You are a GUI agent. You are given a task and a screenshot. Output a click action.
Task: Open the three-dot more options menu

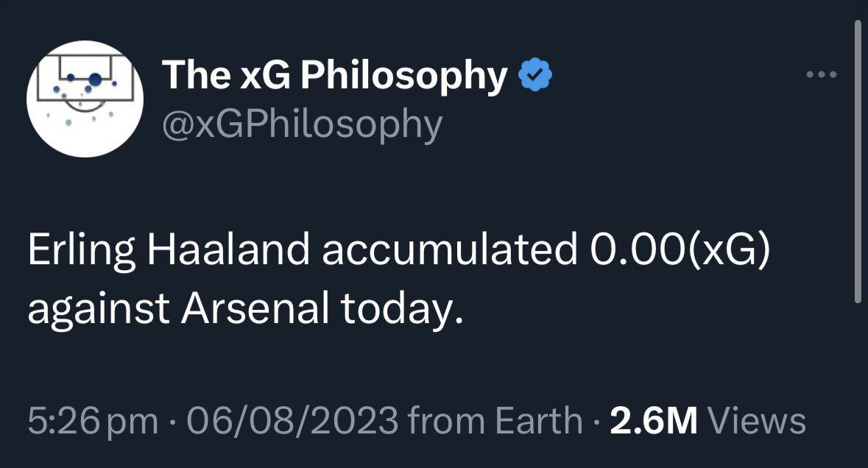coord(821,74)
